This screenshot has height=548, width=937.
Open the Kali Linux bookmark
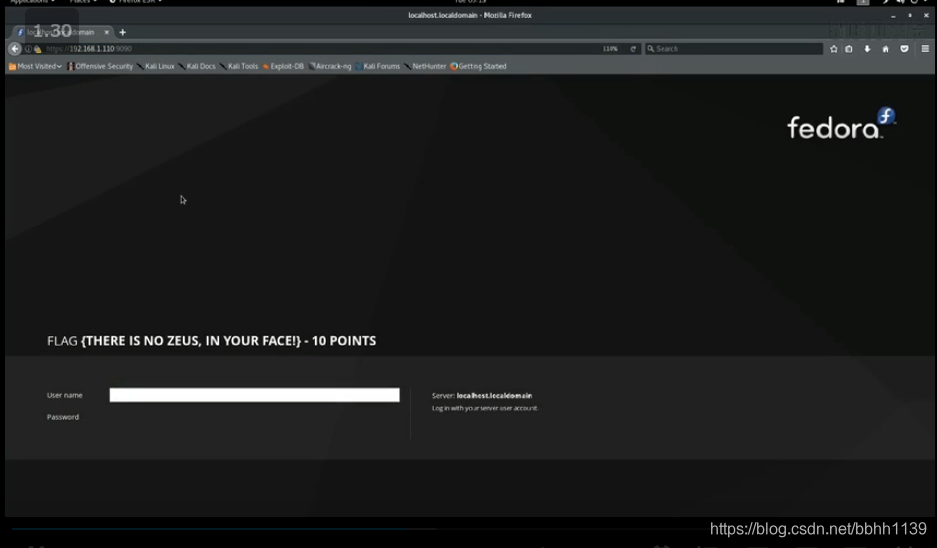coord(155,66)
